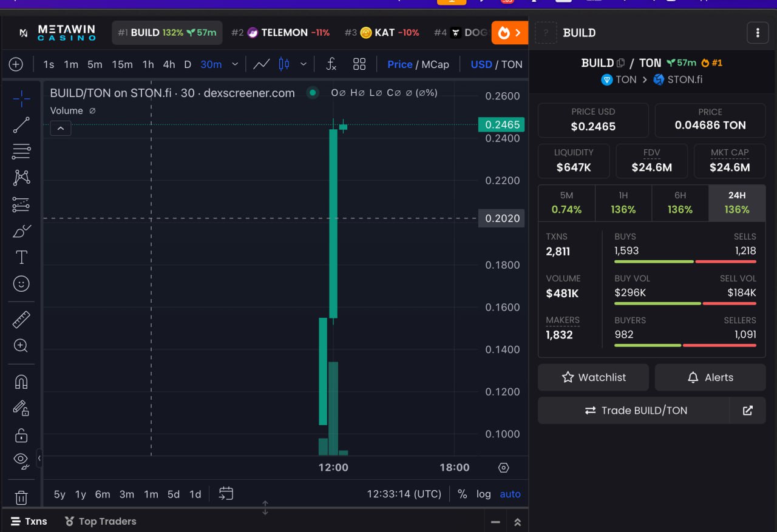Open the indicators fx menu
The image size is (777, 532).
click(x=331, y=64)
